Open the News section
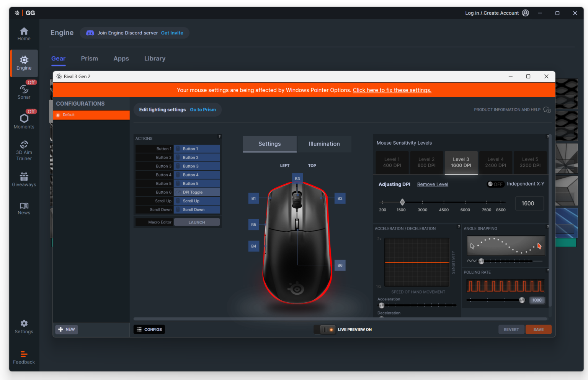The image size is (588, 380). 24,209
